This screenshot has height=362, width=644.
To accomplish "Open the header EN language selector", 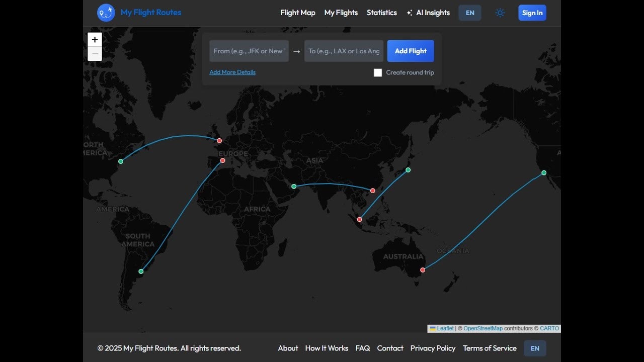I will [x=469, y=13].
